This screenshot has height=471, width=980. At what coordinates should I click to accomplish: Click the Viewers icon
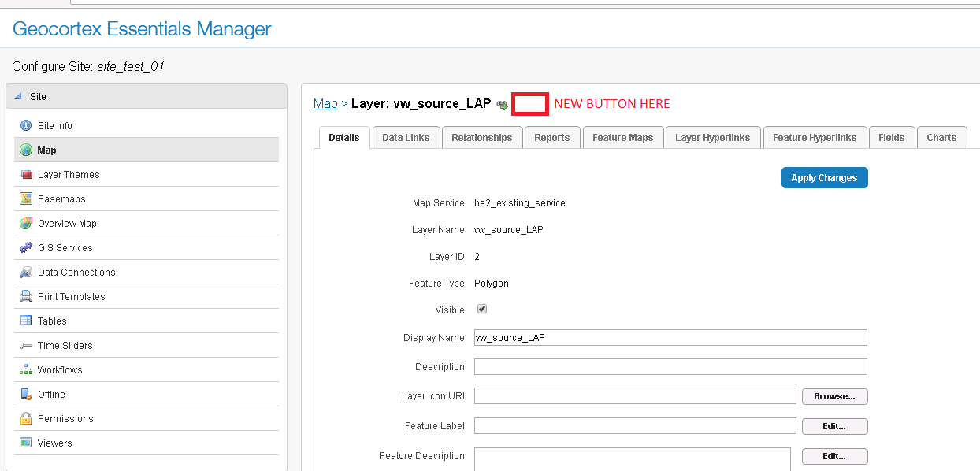coord(26,443)
